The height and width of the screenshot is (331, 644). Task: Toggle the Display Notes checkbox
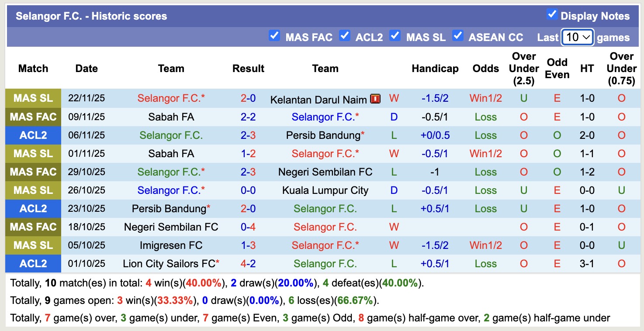click(x=552, y=15)
